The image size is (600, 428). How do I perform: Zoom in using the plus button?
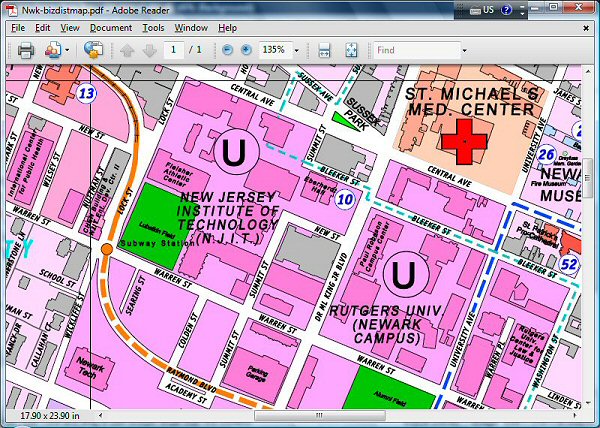pos(246,50)
